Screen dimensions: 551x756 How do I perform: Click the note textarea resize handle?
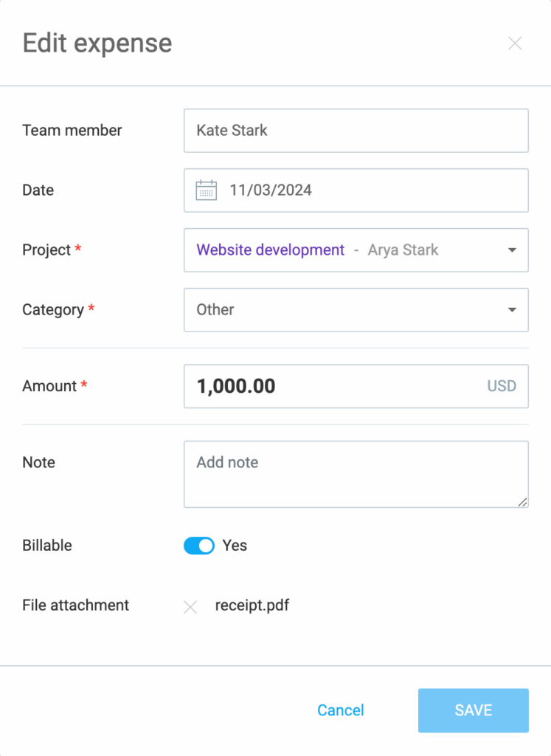tap(522, 502)
